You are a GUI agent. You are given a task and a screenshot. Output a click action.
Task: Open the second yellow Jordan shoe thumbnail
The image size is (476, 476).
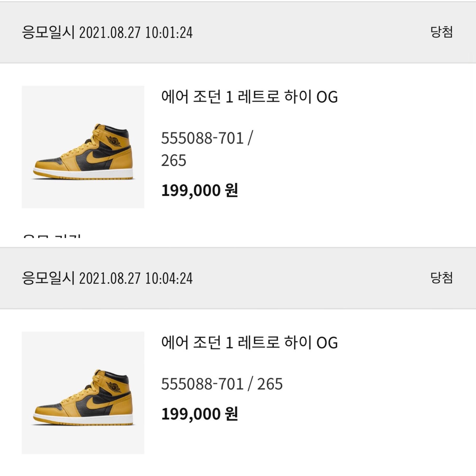click(83, 393)
